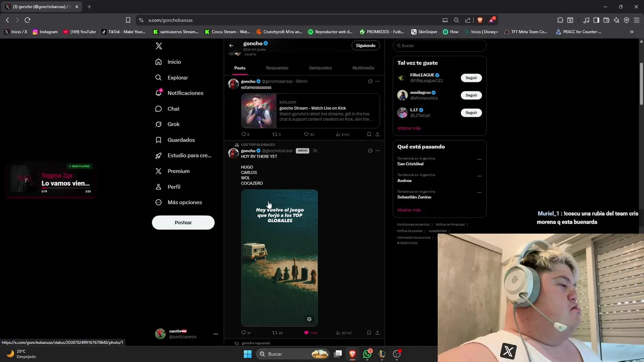Open Estudio para creadores
644x362 pixels.
(x=183, y=155)
